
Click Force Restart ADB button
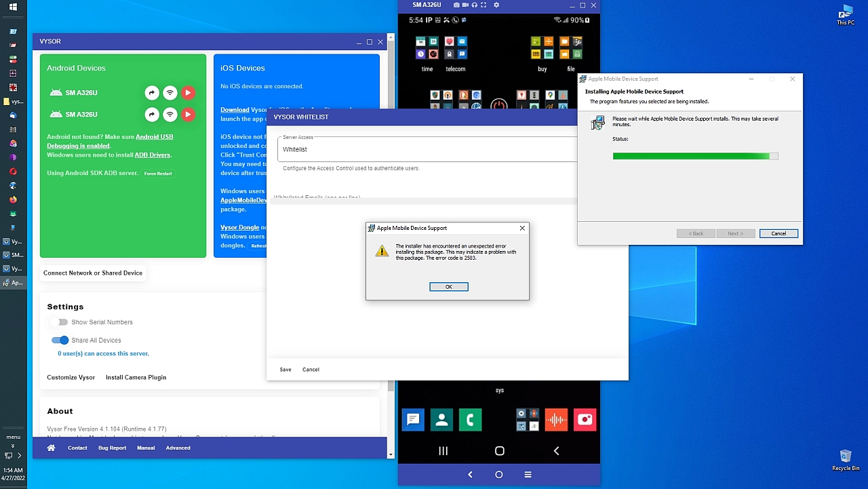[158, 174]
